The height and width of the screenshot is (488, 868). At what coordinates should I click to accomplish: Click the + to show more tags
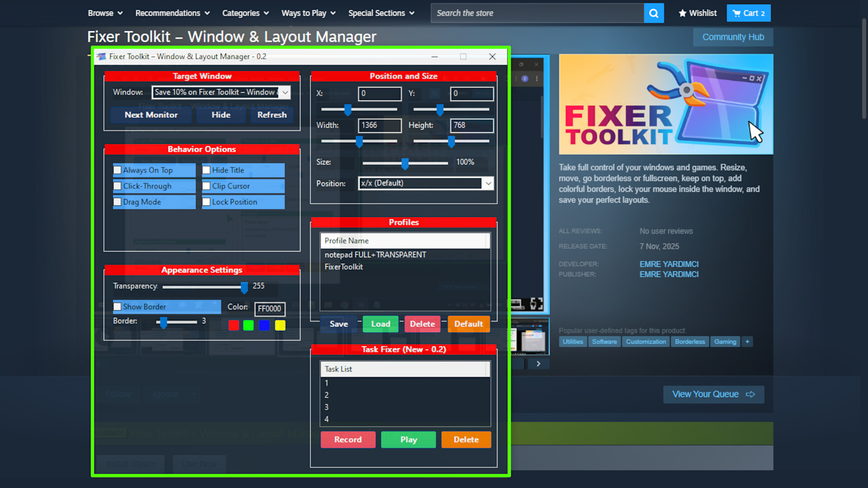(747, 342)
